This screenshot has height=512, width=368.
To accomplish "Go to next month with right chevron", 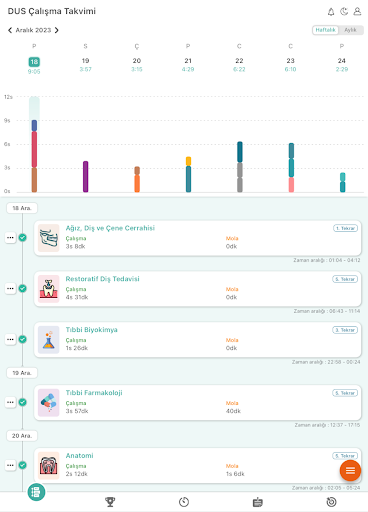I will point(57,30).
